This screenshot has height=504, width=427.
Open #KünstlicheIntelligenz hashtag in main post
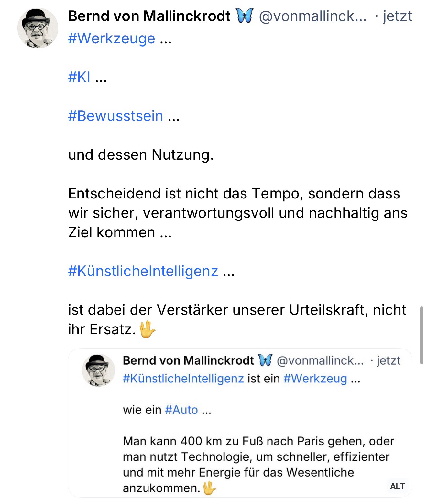pyautogui.click(x=143, y=271)
